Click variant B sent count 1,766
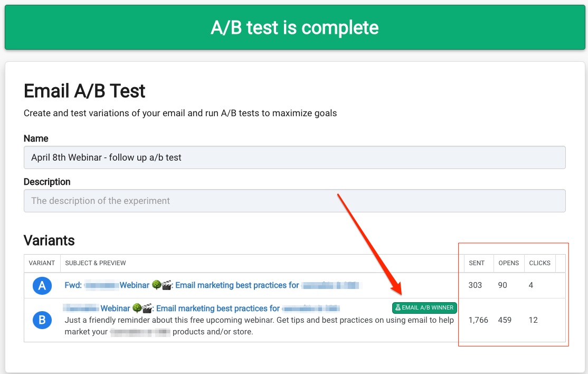This screenshot has height=374, width=588. pyautogui.click(x=478, y=320)
